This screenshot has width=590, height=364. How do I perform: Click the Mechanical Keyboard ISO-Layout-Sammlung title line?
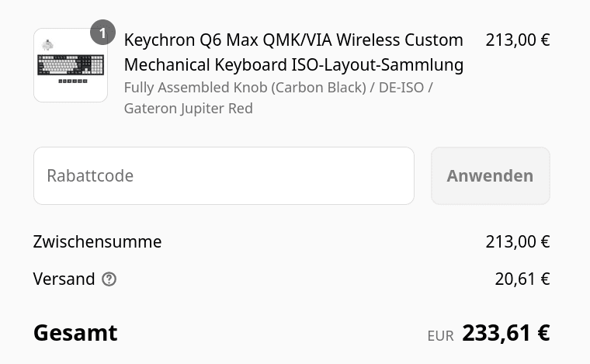[293, 64]
